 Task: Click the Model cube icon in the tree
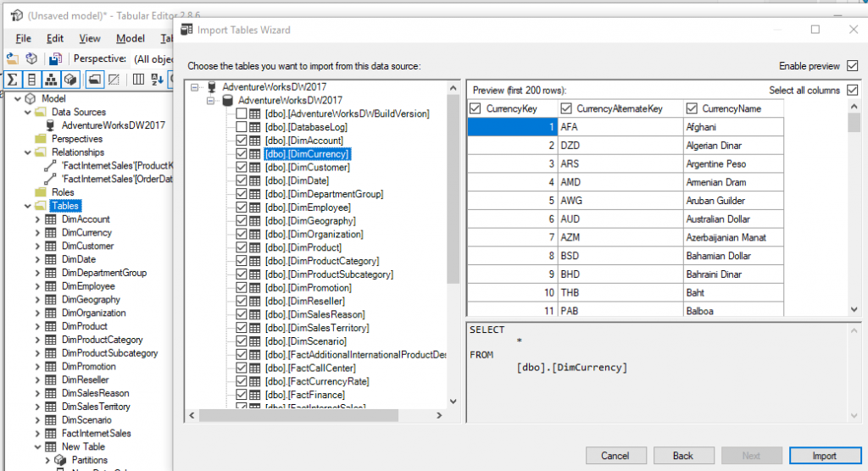[31, 98]
